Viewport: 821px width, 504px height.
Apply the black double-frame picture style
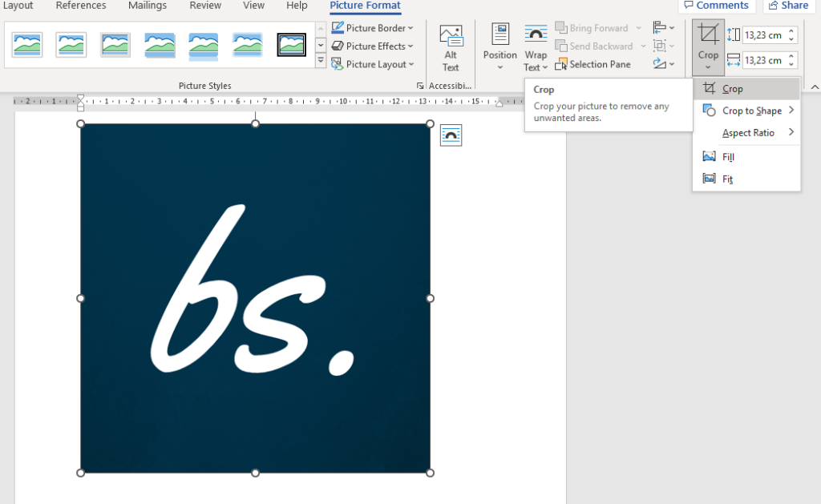point(291,45)
